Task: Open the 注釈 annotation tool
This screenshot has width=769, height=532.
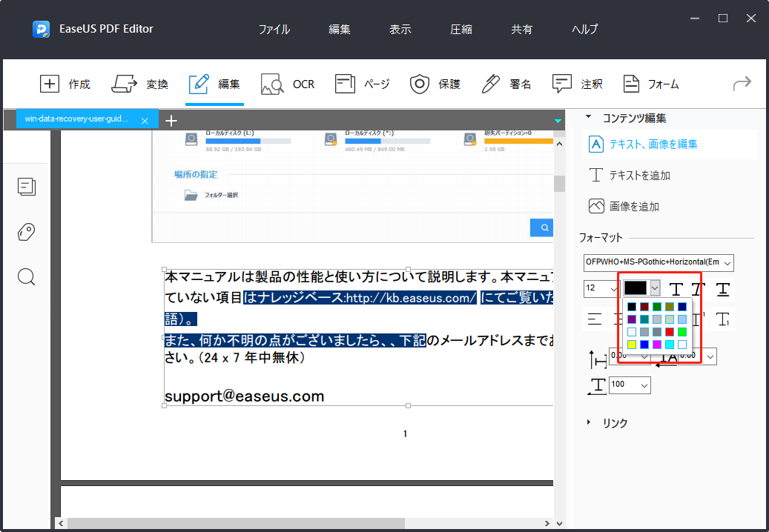Action: [x=578, y=84]
